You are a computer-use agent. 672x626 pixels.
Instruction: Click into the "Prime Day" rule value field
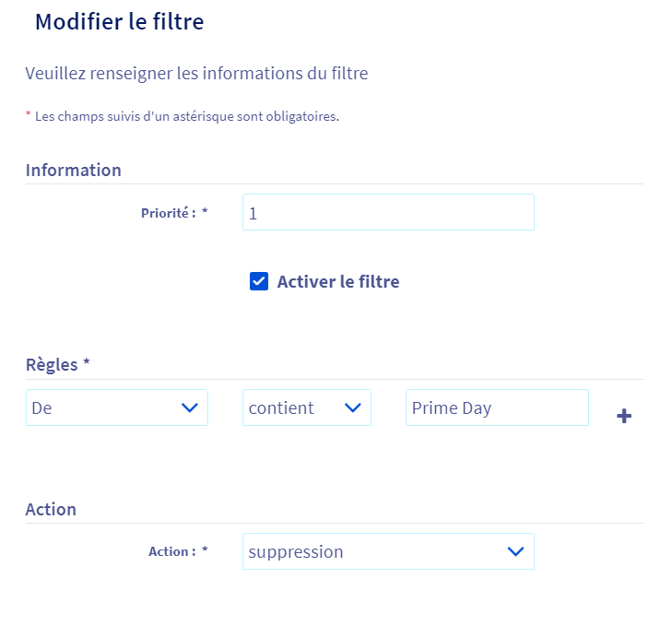[x=496, y=407]
